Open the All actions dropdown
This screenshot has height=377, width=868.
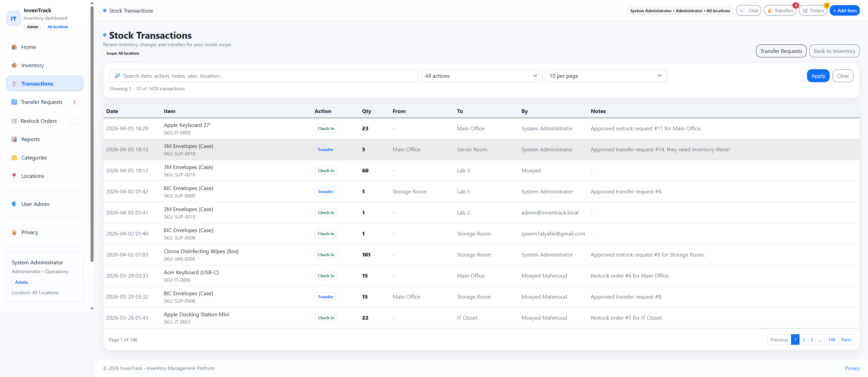click(481, 76)
